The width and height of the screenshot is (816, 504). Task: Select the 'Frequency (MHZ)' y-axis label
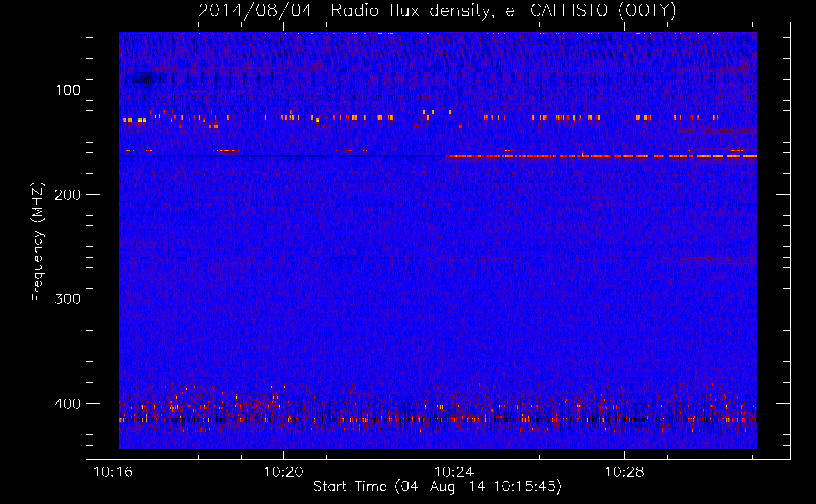pyautogui.click(x=38, y=242)
